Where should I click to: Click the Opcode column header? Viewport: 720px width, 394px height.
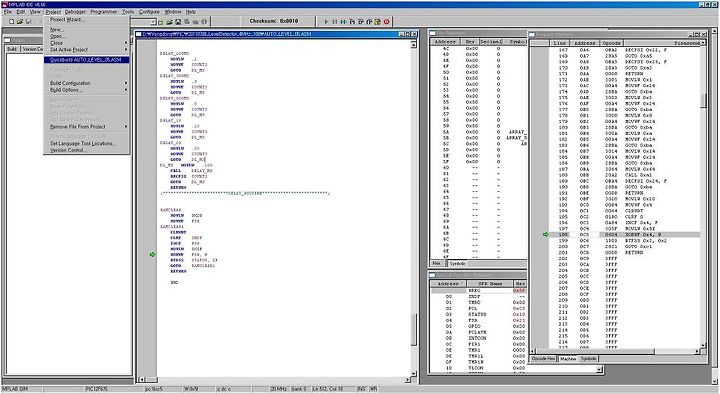pos(612,43)
